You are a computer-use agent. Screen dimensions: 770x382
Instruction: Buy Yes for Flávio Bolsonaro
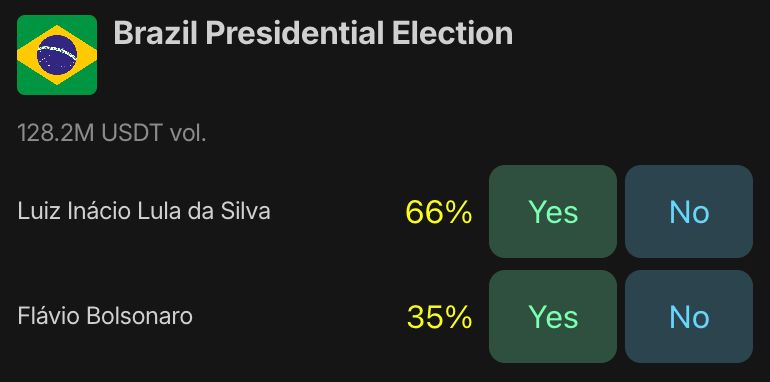click(x=553, y=317)
